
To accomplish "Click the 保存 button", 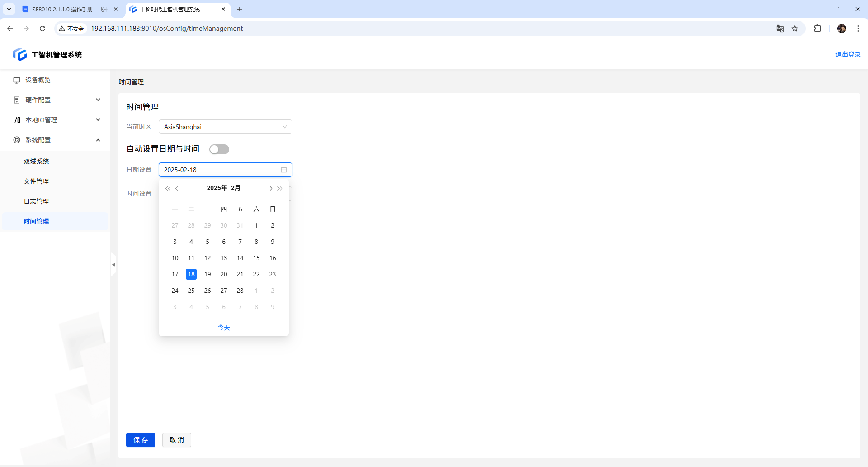I will pyautogui.click(x=141, y=440).
